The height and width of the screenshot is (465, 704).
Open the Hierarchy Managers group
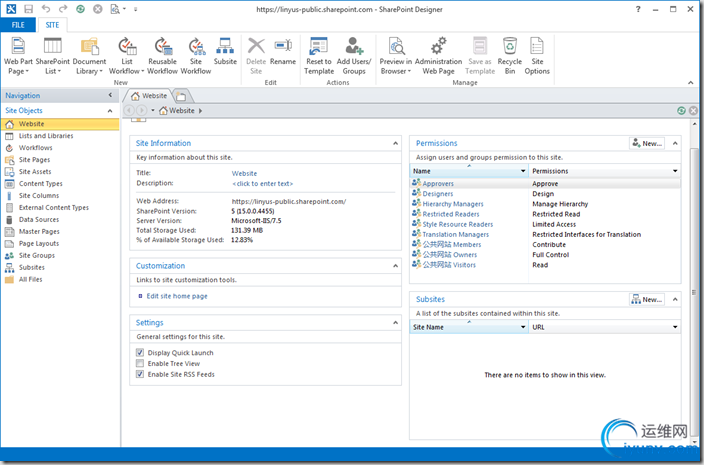pyautogui.click(x=453, y=204)
